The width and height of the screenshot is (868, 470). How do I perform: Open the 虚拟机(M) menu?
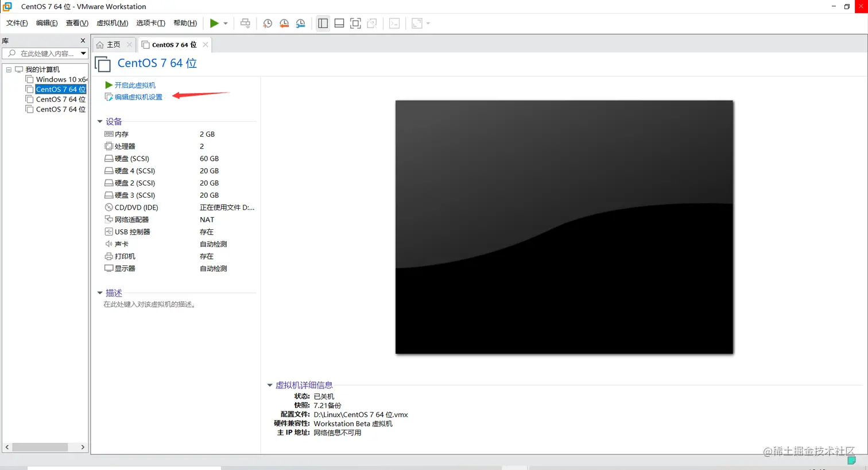[x=112, y=23]
